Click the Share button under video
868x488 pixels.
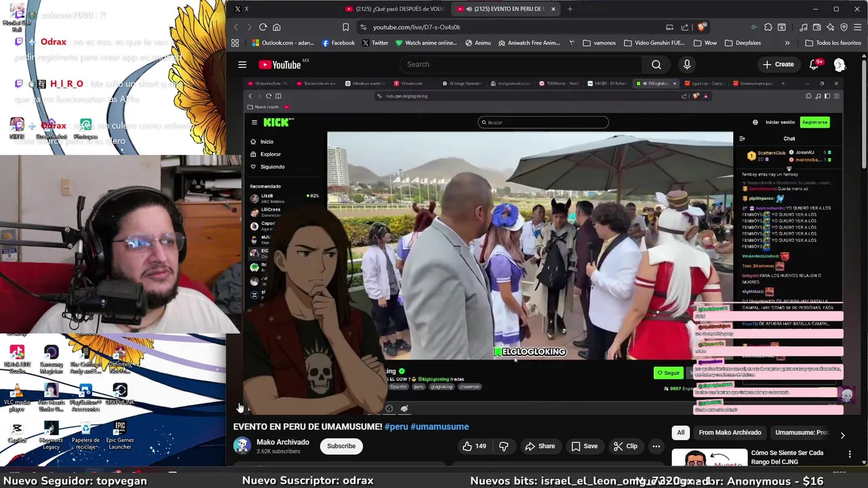point(540,446)
